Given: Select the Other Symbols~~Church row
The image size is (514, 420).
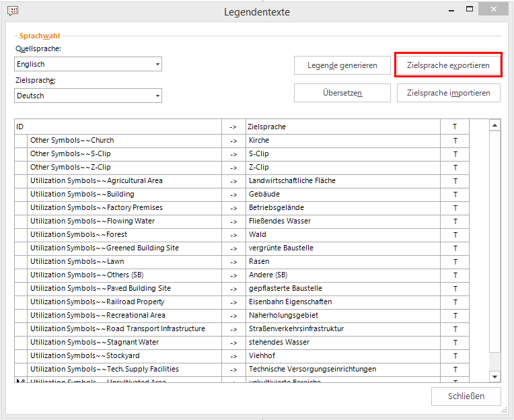Looking at the screenshot, I should tap(124, 141).
